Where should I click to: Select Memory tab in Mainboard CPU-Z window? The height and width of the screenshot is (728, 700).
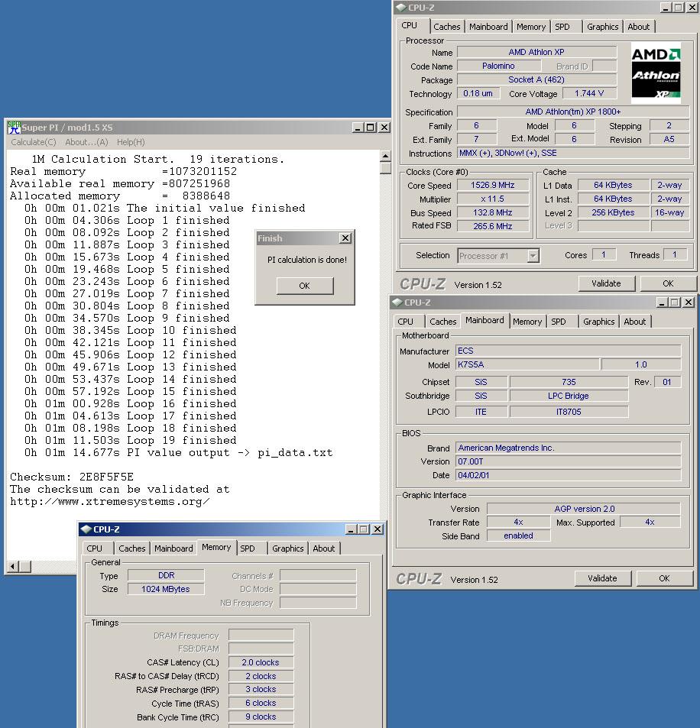527,322
